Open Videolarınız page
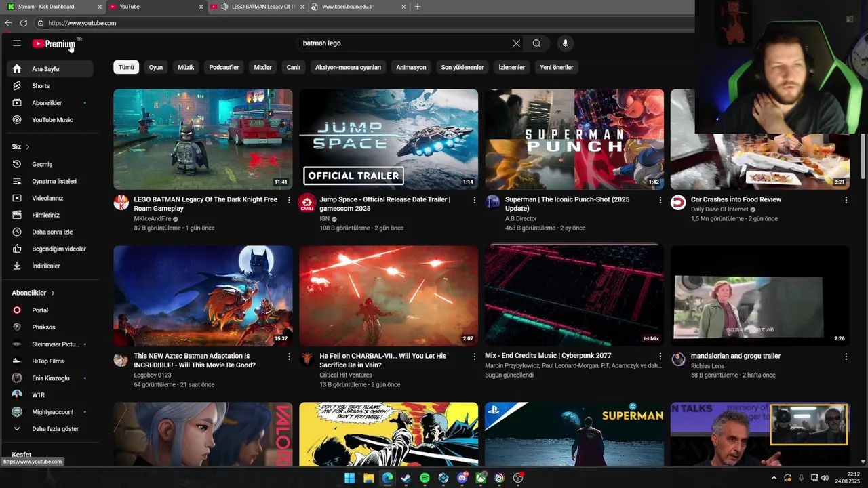This screenshot has height=488, width=868. pyautogui.click(x=50, y=198)
